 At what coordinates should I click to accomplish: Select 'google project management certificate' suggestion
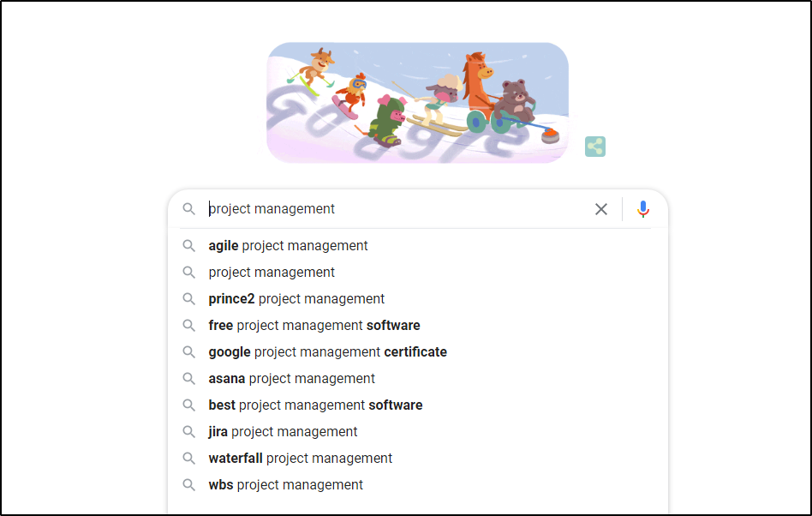(x=327, y=352)
